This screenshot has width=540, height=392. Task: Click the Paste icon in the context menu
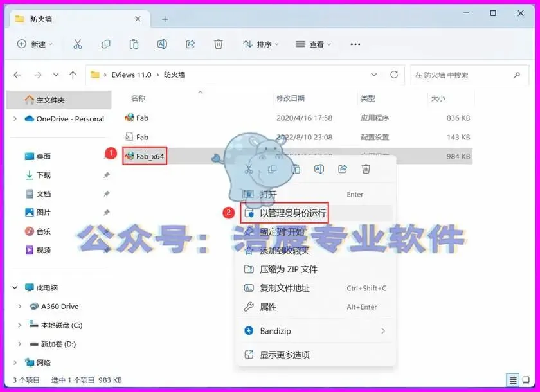(296, 169)
